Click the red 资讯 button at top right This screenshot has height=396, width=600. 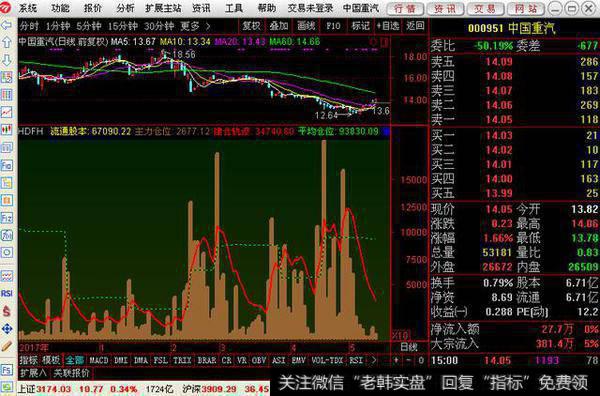pos(445,8)
